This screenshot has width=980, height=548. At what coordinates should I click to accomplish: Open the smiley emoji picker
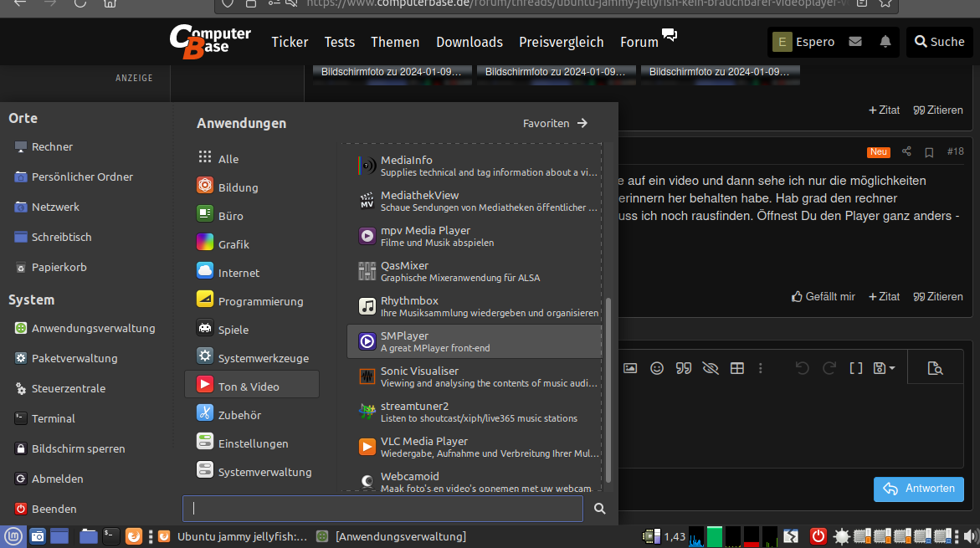657,368
